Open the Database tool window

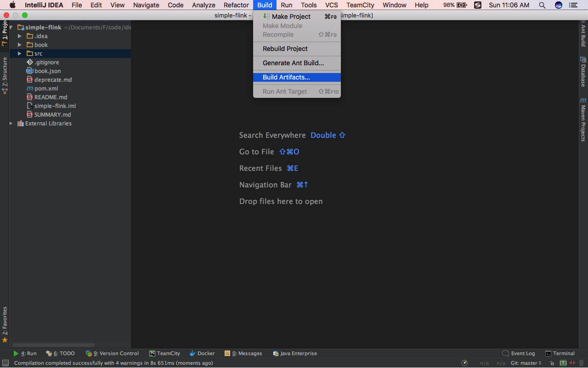coord(583,72)
